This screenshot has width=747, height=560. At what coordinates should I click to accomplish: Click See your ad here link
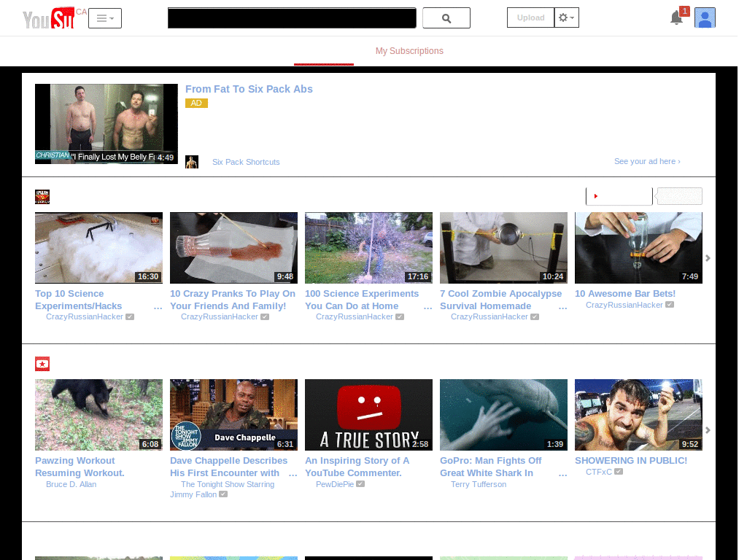[647, 161]
